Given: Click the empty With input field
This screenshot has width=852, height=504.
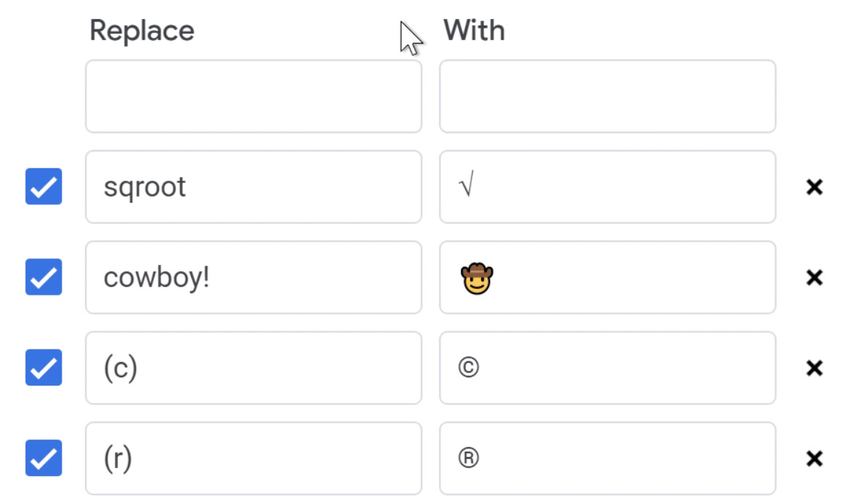Looking at the screenshot, I should [606, 96].
